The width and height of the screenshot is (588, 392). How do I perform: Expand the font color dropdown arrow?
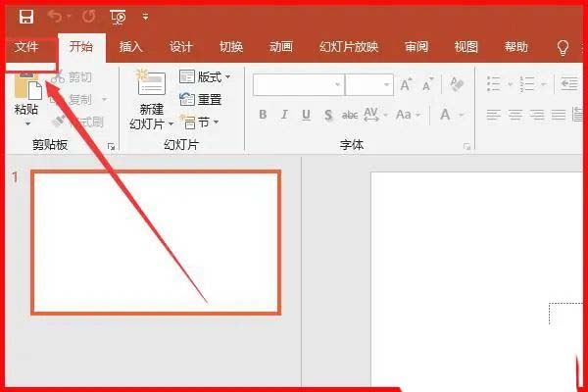(462, 115)
